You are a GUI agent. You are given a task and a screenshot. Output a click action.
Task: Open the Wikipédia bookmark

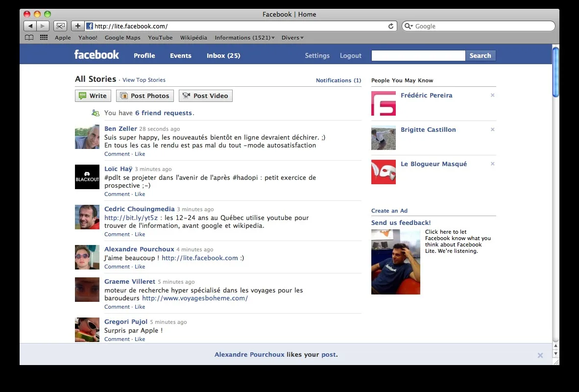tap(193, 38)
